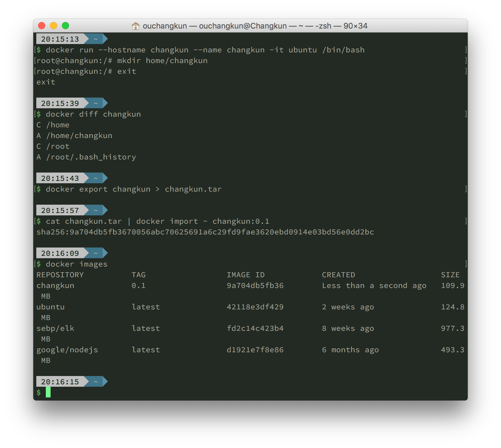
Task: Click the "docker run --hostname" command line
Action: (205, 50)
